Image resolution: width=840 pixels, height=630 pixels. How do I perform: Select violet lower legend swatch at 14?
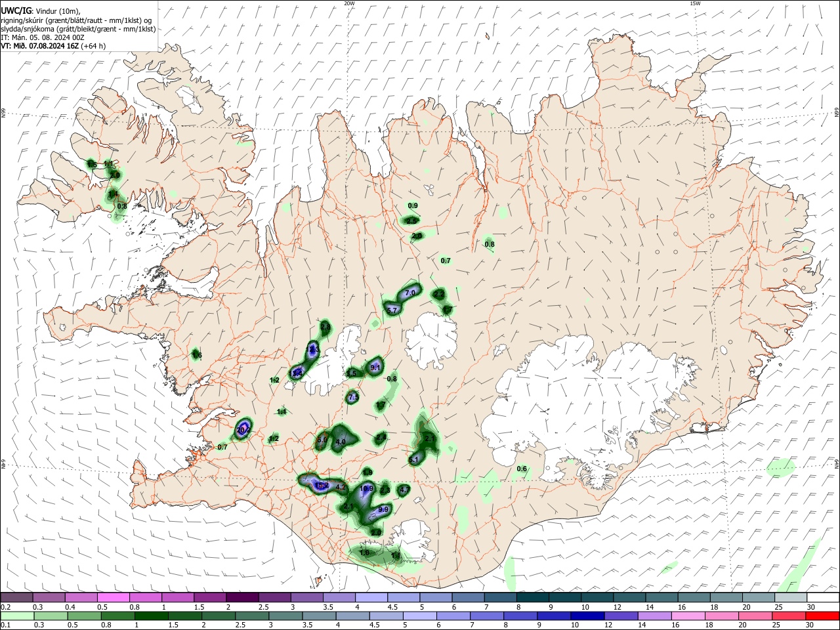click(655, 616)
